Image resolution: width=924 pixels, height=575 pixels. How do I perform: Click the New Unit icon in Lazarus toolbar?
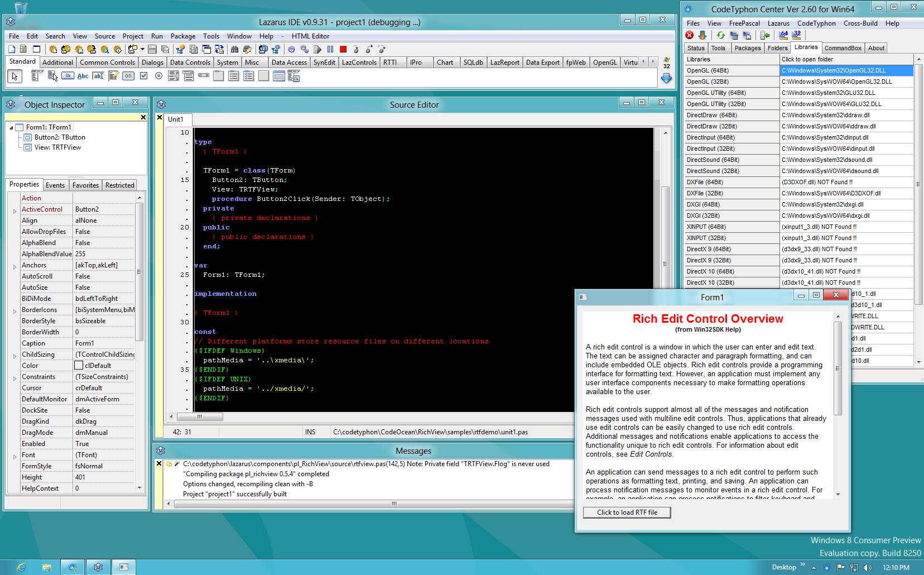coord(23,49)
